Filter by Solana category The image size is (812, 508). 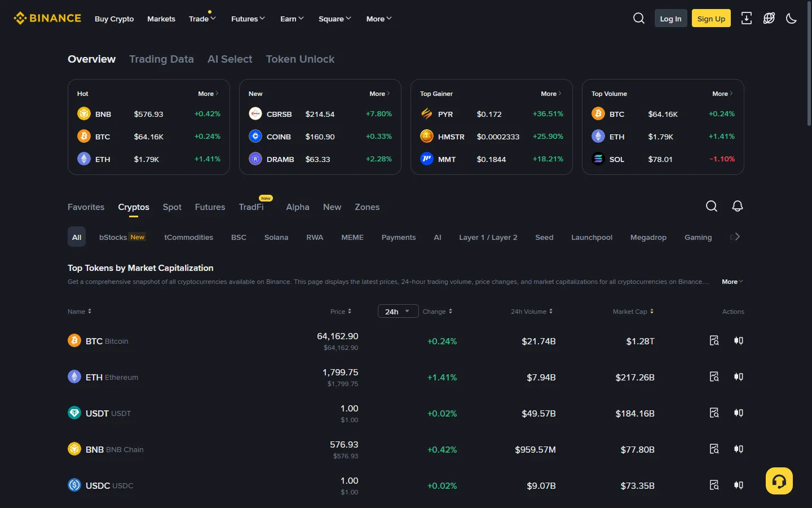point(276,237)
